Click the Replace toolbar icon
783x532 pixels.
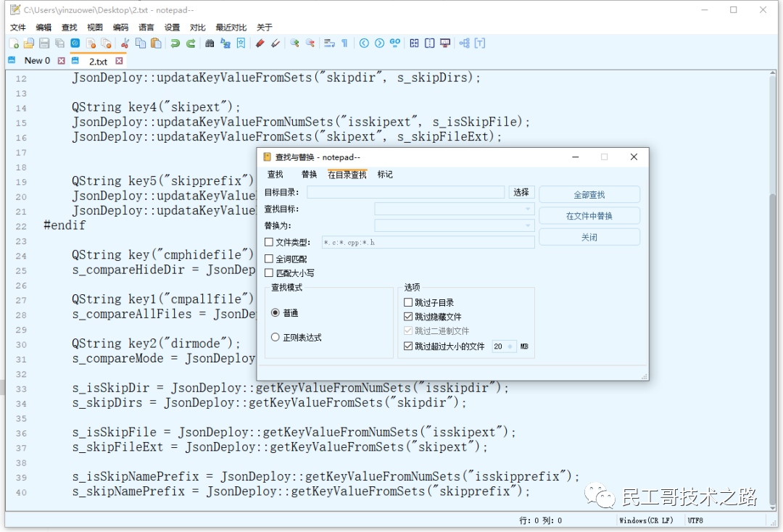click(x=225, y=43)
